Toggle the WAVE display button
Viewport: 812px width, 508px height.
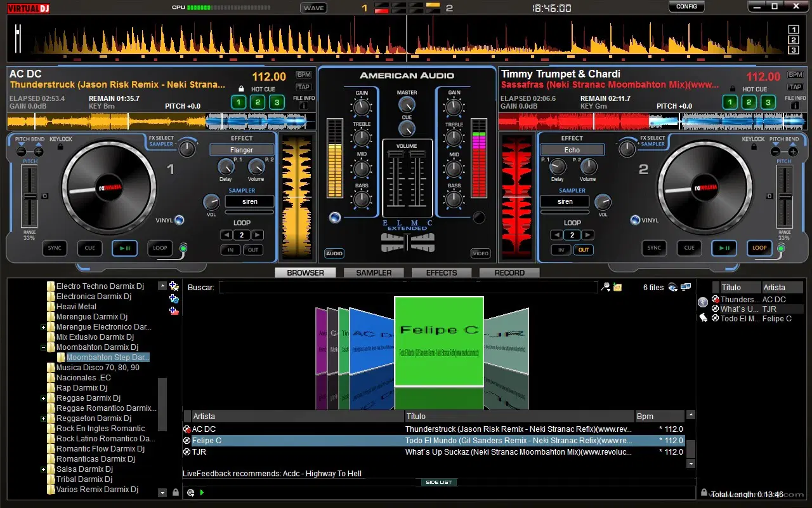(x=314, y=8)
